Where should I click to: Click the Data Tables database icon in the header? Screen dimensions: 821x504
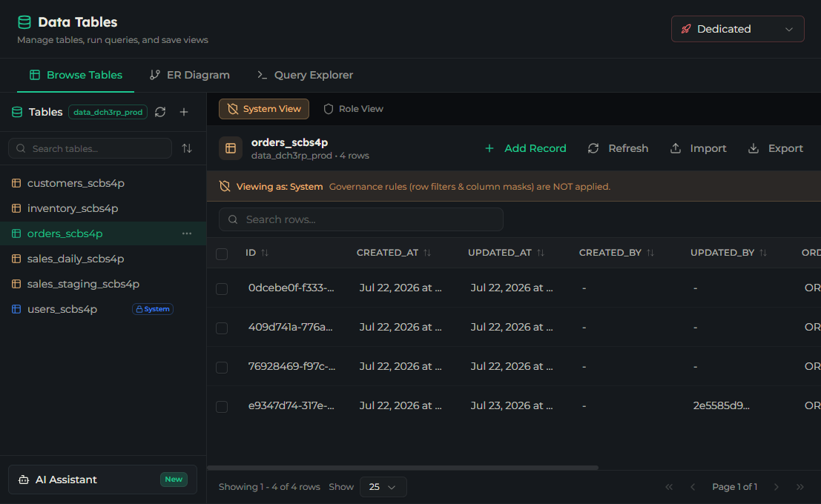(x=24, y=22)
